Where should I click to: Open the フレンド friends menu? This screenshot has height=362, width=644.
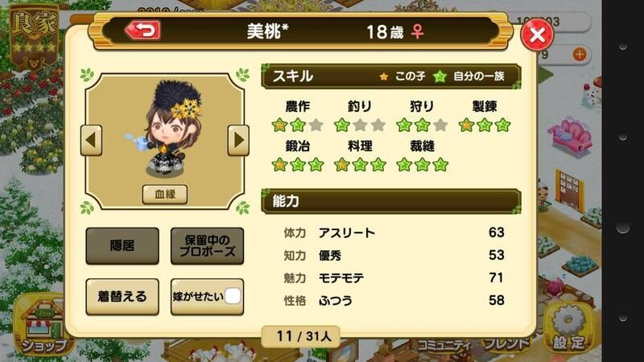[506, 344]
